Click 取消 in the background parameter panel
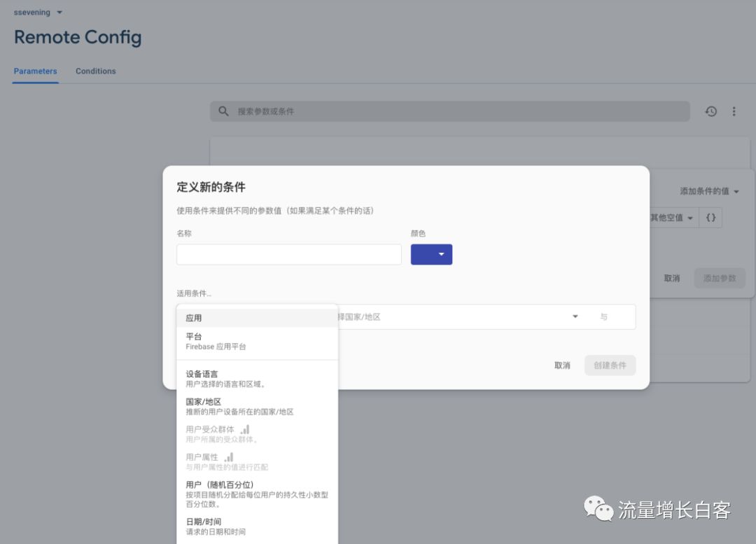 (671, 278)
